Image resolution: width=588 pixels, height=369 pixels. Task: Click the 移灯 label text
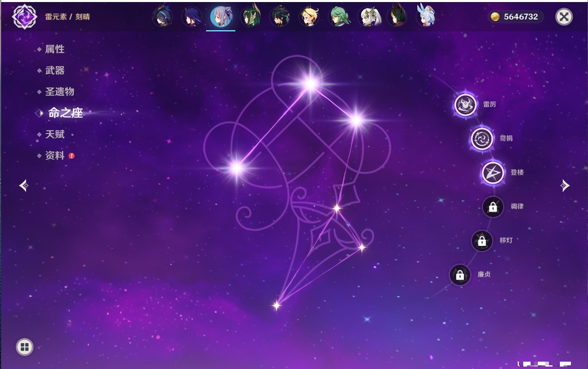click(506, 240)
